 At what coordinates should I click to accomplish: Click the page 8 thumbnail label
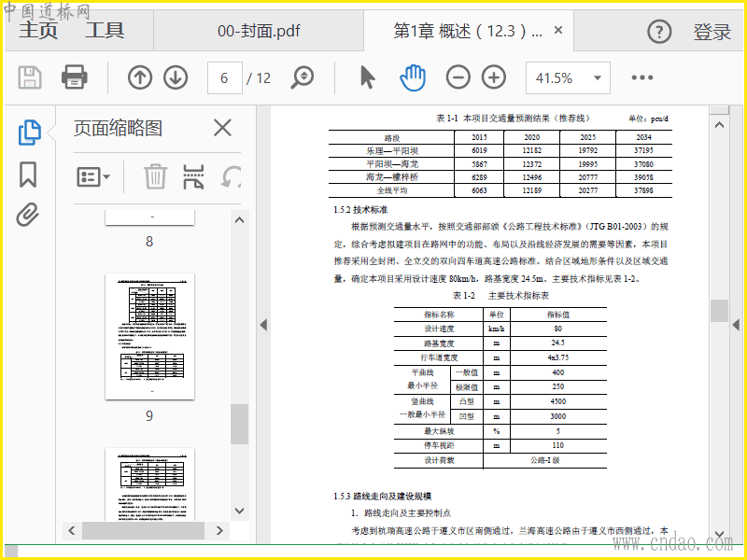(149, 242)
